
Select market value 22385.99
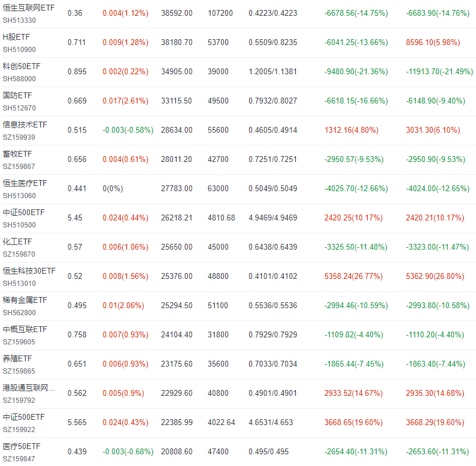coord(177,423)
